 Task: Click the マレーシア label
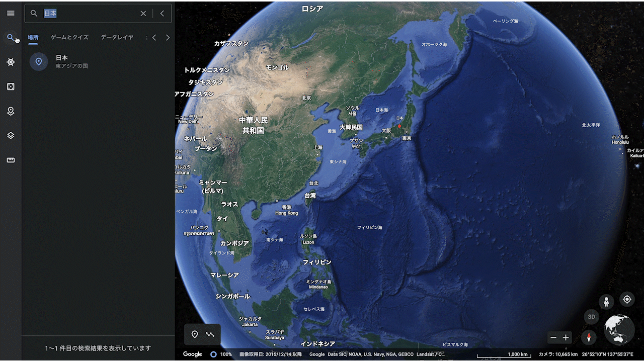[224, 275]
